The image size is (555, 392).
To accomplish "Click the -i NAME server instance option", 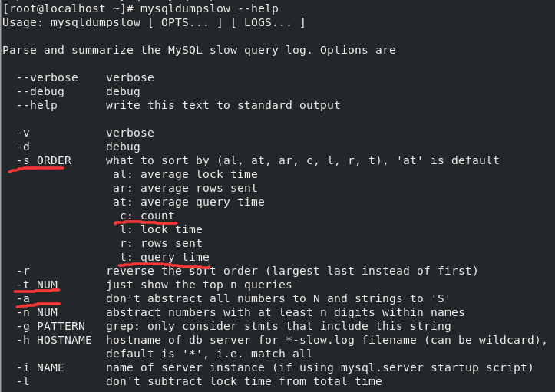I will click(41, 367).
